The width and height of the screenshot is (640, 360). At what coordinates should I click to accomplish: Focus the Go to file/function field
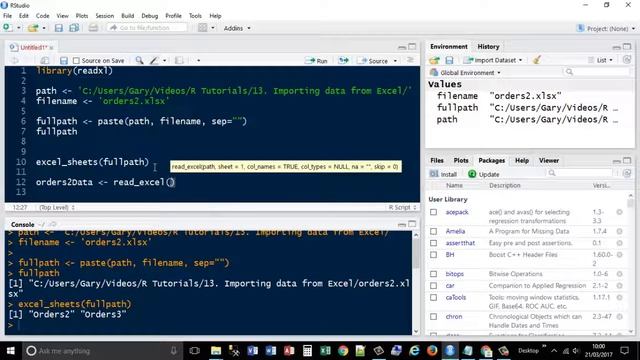(147, 28)
